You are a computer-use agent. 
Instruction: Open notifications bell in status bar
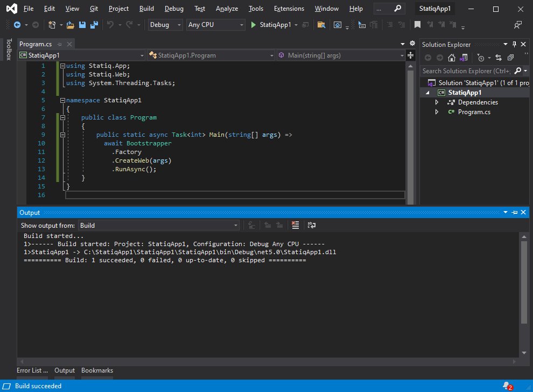(508, 386)
